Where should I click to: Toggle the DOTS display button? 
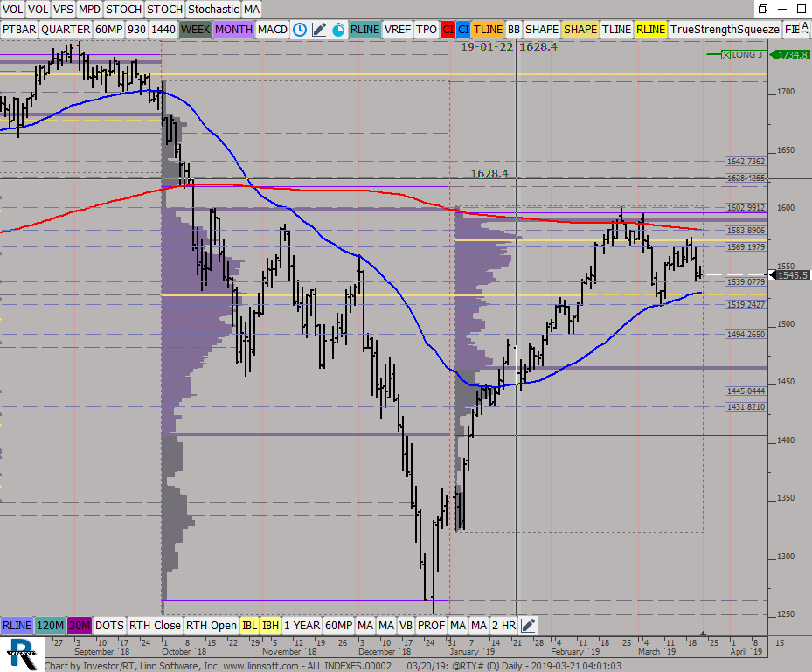pos(109,625)
